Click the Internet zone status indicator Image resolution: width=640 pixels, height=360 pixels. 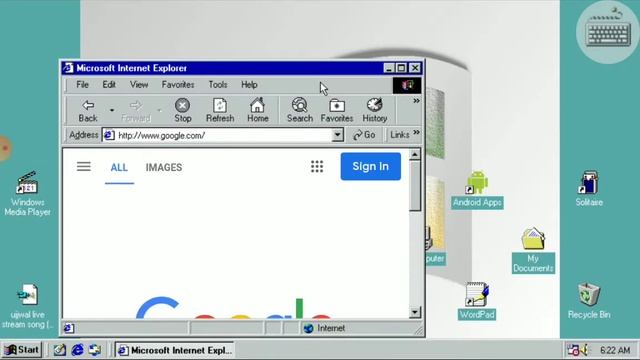coord(325,328)
